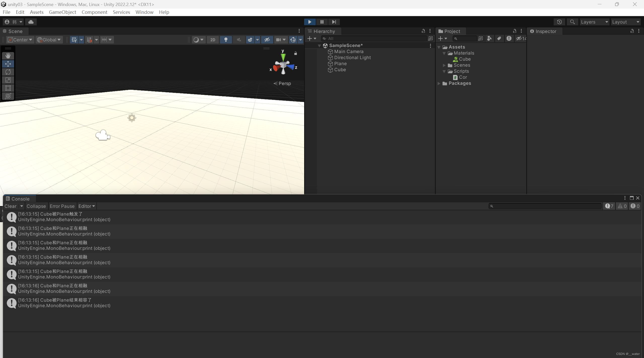Select Cube object in Hierarchy panel
644x358 pixels.
point(339,70)
